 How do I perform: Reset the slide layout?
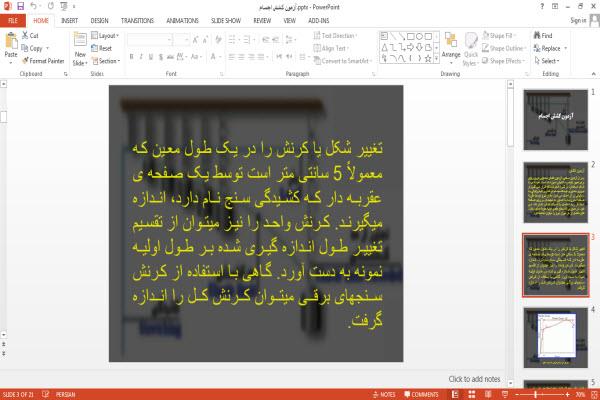pyautogui.click(x=101, y=48)
